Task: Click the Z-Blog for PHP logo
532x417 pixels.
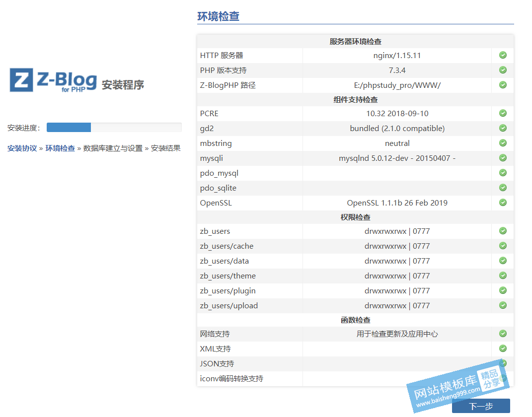Action: point(53,80)
